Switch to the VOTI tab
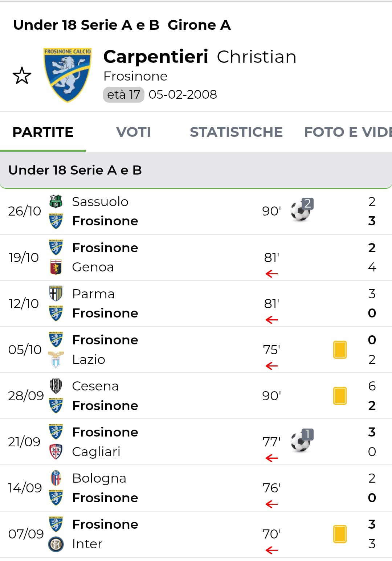The height and width of the screenshot is (561, 392). (133, 132)
